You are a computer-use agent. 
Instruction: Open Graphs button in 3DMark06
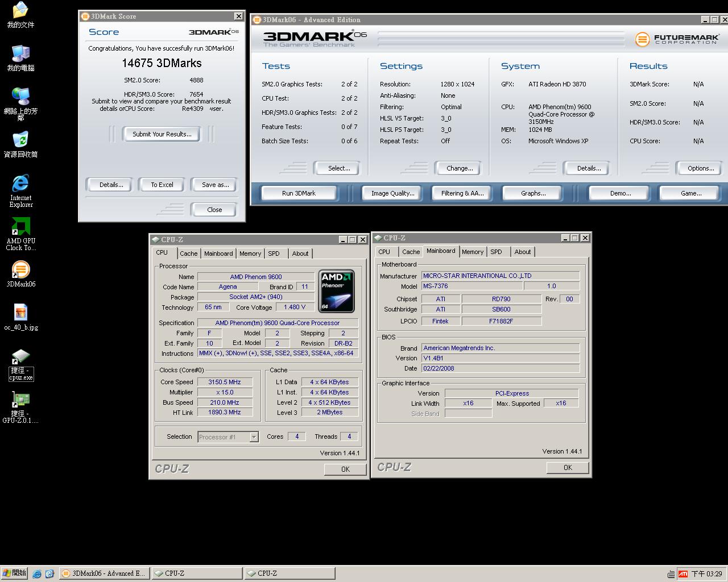click(x=533, y=193)
